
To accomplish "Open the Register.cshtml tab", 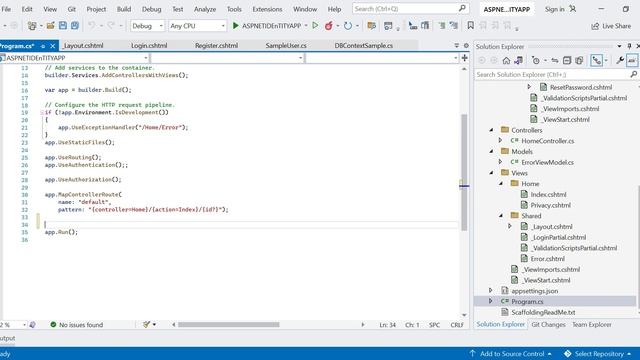I will [x=216, y=46].
